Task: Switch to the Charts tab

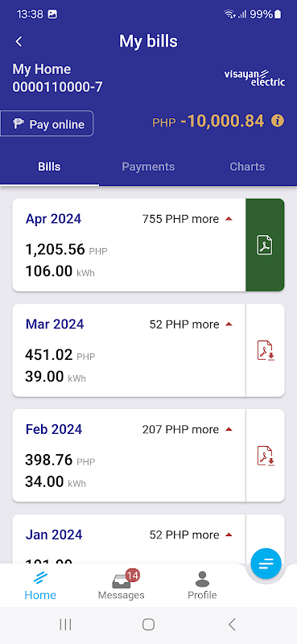Action: (247, 167)
